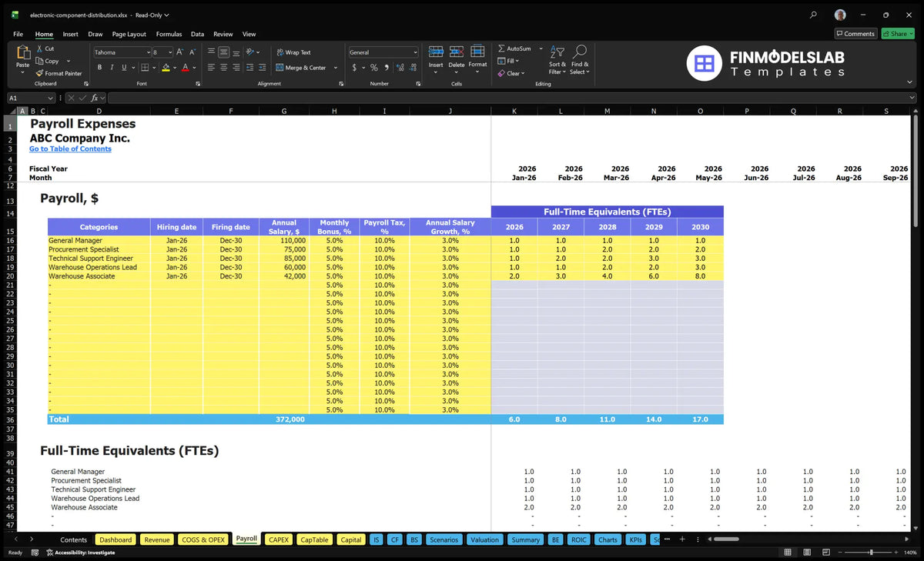Switch to the Insert ribbon tab

pyautogui.click(x=70, y=34)
